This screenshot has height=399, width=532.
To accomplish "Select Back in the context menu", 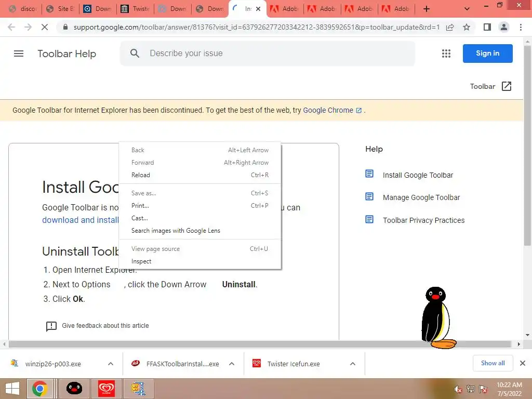I will (200, 150).
